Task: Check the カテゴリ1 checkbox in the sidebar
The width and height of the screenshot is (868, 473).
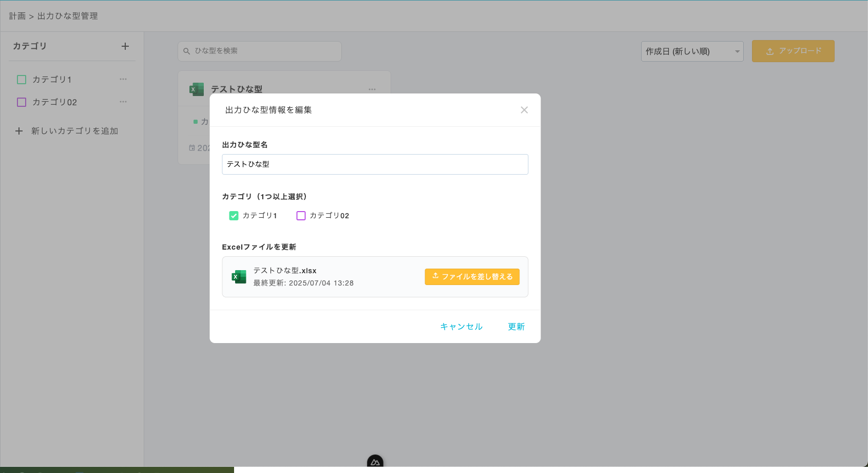Action: 21,79
